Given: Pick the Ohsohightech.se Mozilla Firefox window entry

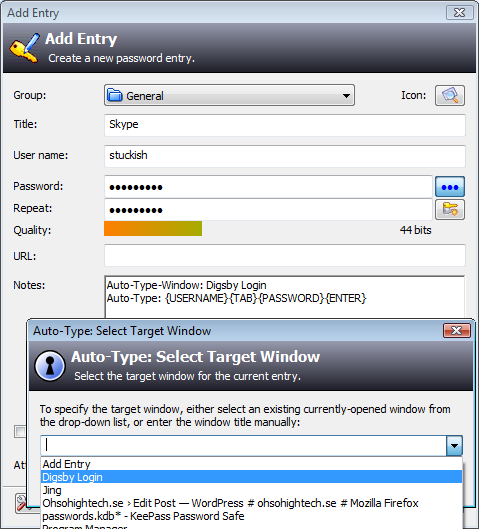Looking at the screenshot, I should [251, 503].
